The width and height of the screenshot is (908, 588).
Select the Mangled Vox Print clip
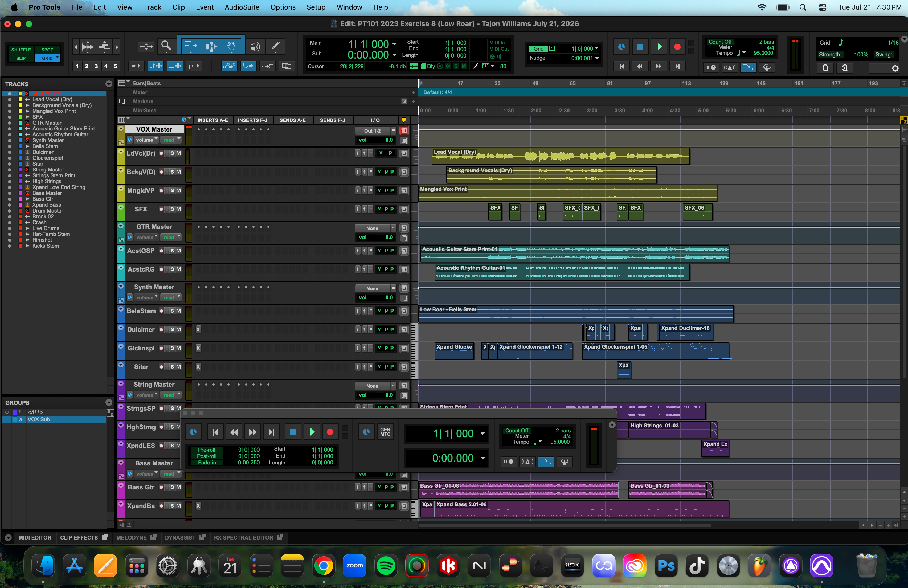[x=568, y=193]
